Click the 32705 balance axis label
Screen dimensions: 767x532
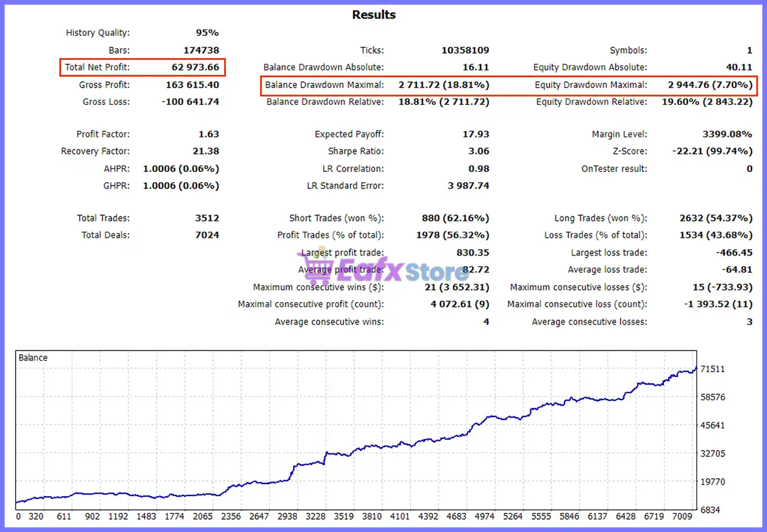pos(713,453)
